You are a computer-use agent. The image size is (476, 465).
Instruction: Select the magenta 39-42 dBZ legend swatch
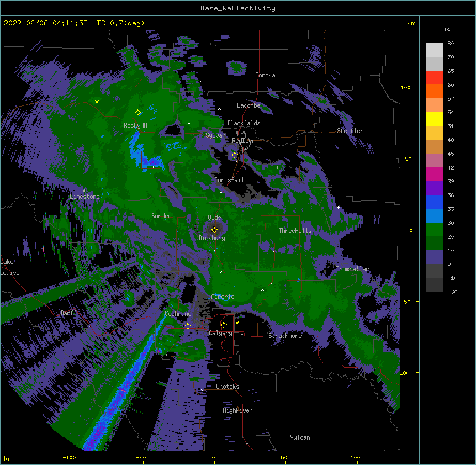(434, 174)
